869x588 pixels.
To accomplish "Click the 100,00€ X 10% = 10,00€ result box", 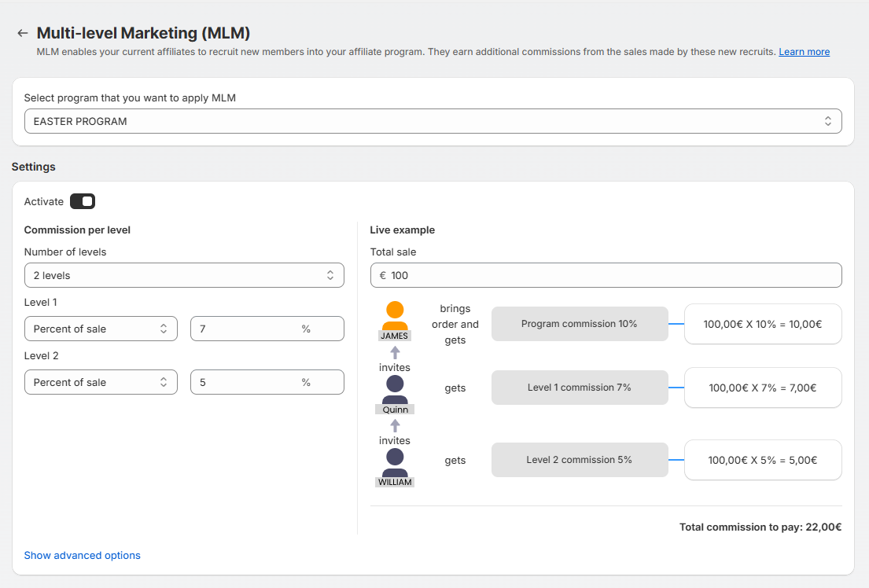I will pos(763,324).
